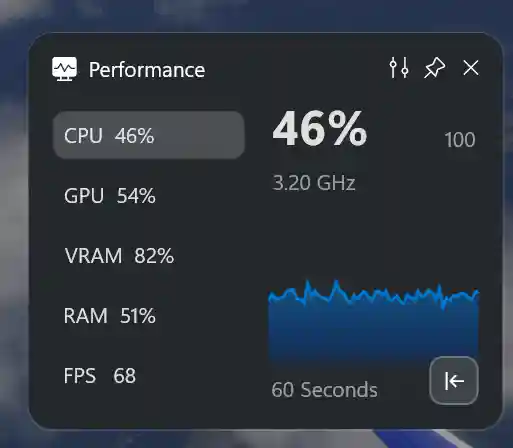Click the large 46% usage reading
This screenshot has height=448, width=513.
click(x=320, y=129)
